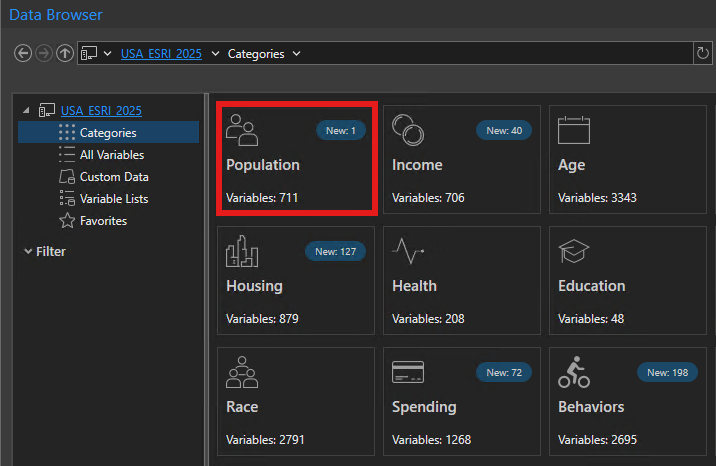Click the New: 198 badge on Behaviors
Screen dimensions: 716x466
coord(668,372)
